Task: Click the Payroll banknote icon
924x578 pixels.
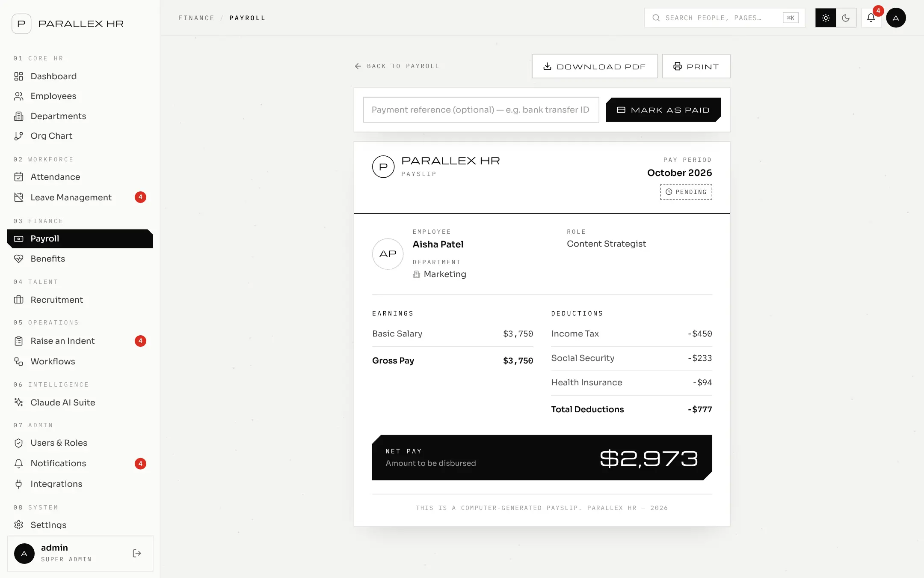Action: pos(18,239)
